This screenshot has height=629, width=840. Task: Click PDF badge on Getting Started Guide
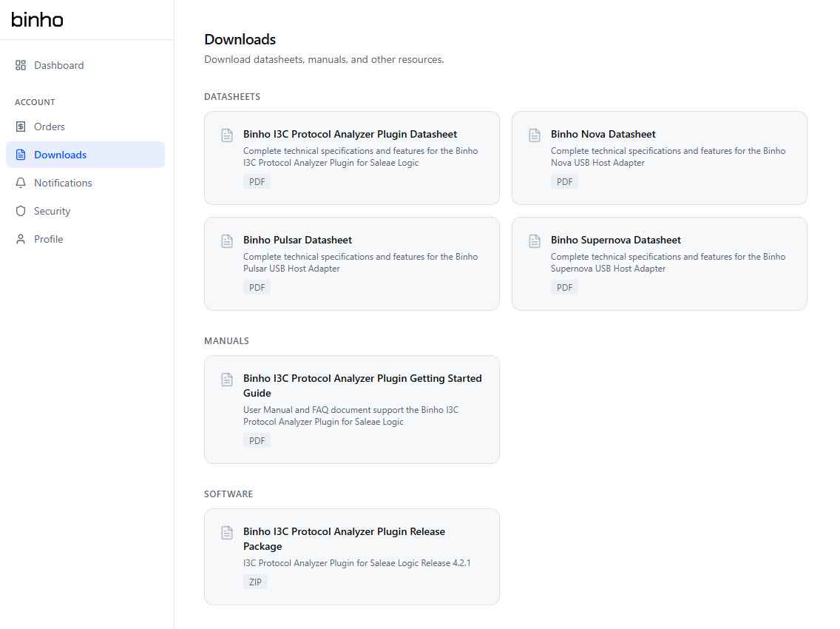(x=257, y=441)
